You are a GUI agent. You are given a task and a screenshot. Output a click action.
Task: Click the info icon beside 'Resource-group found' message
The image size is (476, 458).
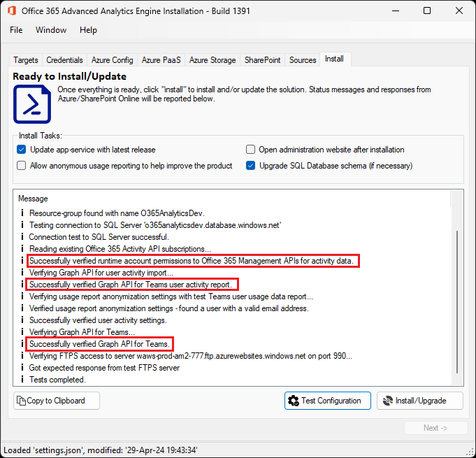[x=22, y=213]
